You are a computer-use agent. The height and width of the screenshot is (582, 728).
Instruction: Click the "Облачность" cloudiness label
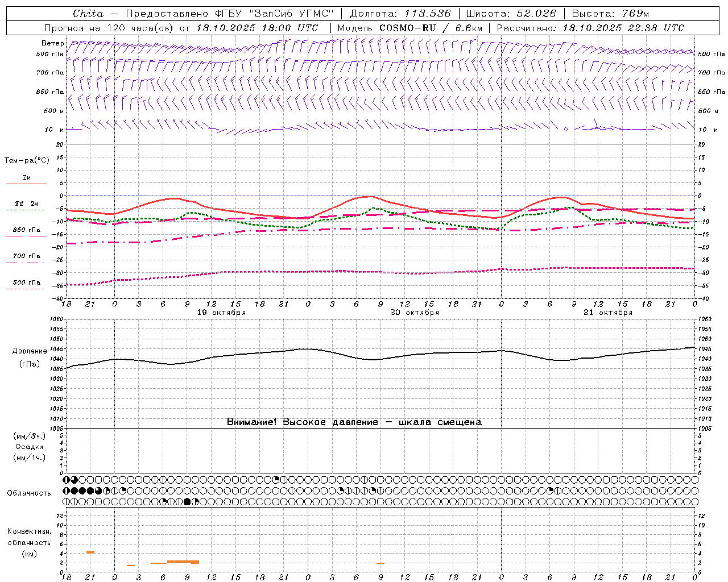[29, 493]
